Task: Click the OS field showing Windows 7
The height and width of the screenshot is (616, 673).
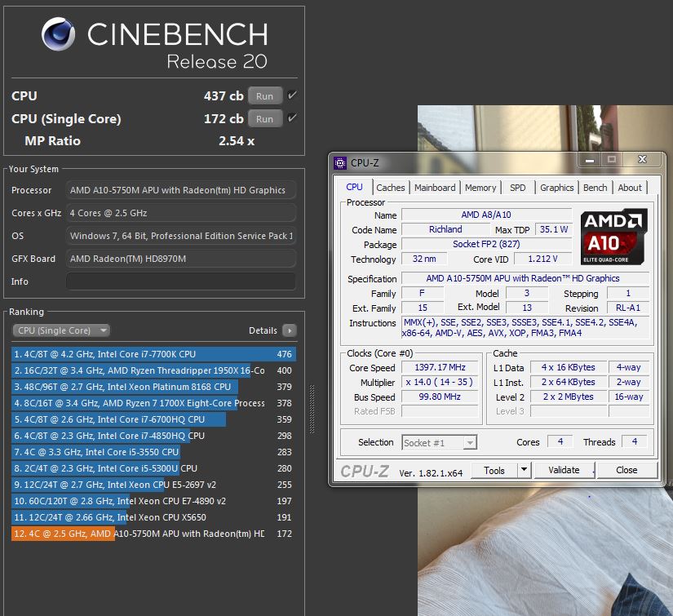Action: coord(181,236)
